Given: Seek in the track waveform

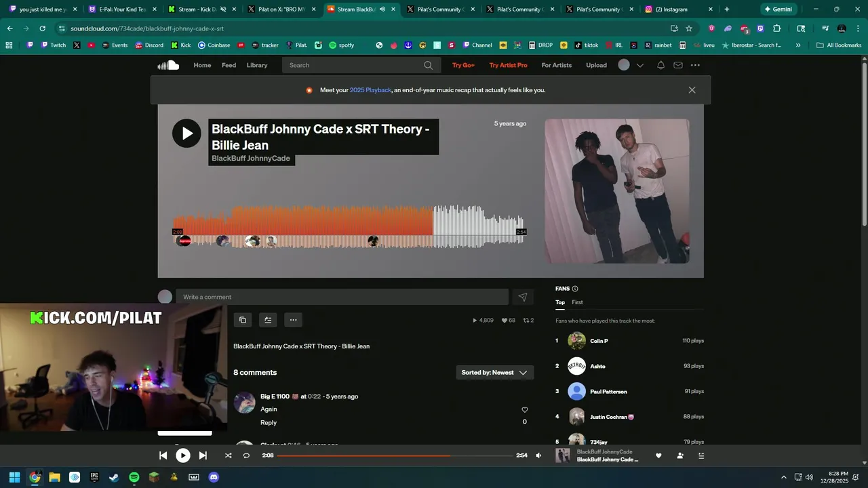Looking at the screenshot, I should click(x=349, y=226).
